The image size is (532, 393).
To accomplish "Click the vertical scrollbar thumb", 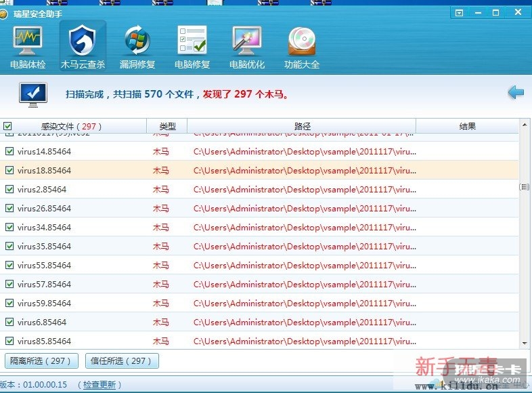I will point(525,187).
